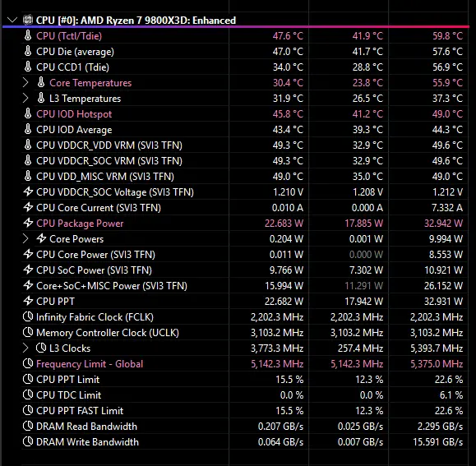Screen dimensions: 476x466
Task: Select the Memory Controller Clock (UCLK) row
Action: point(244,333)
